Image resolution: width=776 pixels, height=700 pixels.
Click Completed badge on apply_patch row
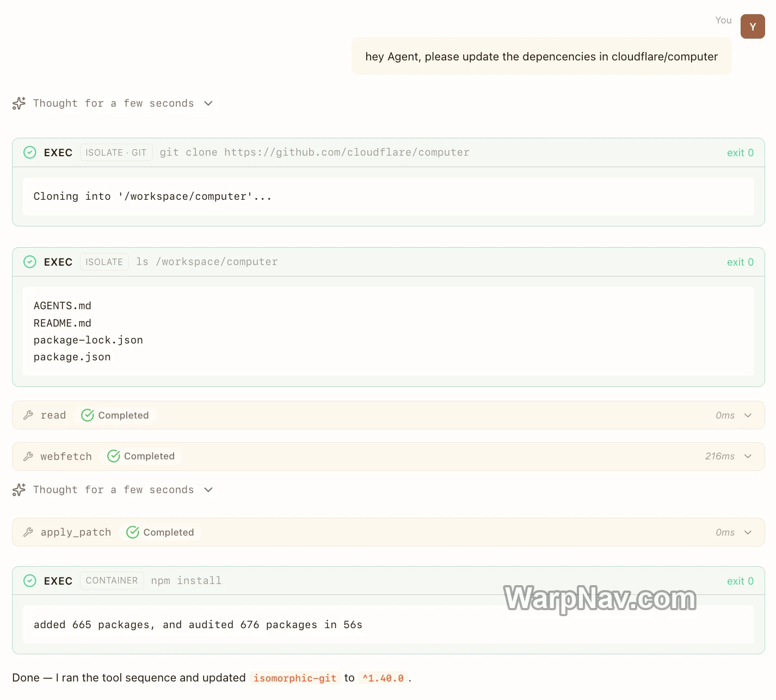point(161,532)
